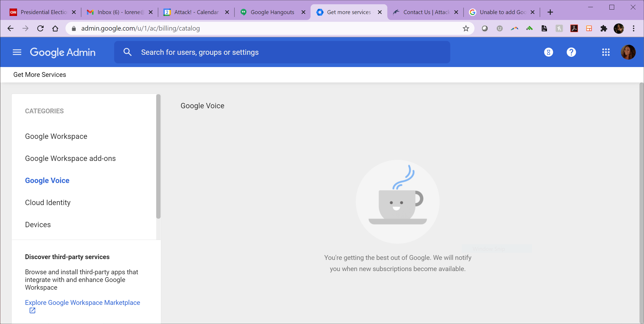Open Chrome three-dot menu

(634, 28)
